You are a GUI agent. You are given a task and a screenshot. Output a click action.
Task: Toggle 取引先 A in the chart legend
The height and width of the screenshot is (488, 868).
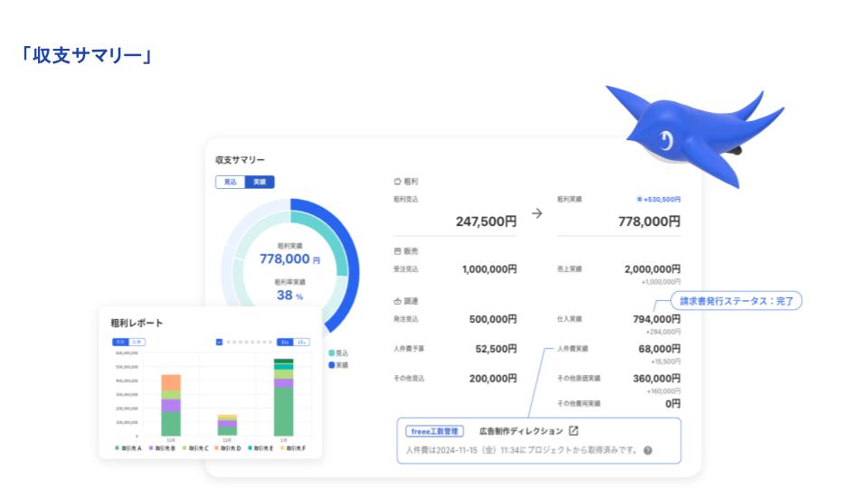[128, 448]
